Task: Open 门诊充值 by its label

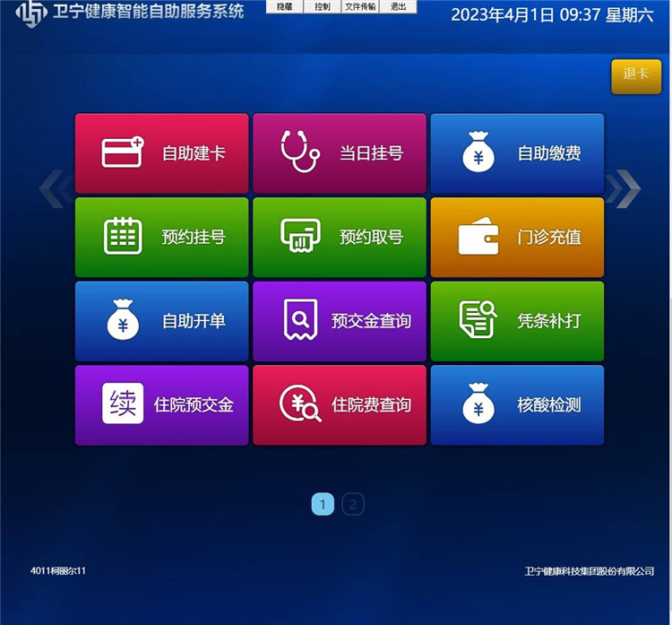Action: (x=549, y=237)
